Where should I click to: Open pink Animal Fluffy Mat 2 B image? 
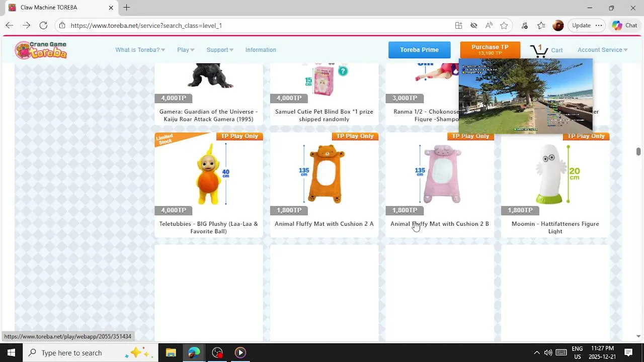(x=439, y=173)
